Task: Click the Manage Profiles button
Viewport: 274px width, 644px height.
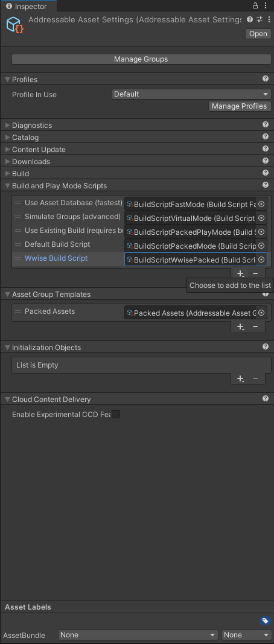Action: (240, 106)
